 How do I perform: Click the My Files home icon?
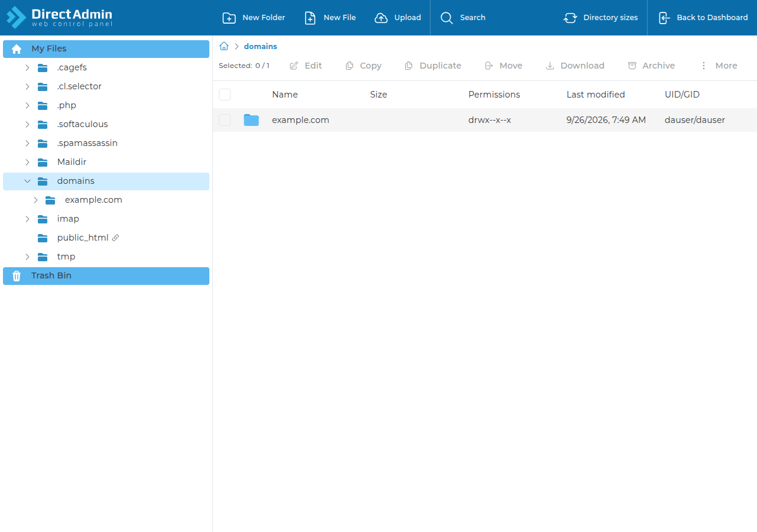point(17,49)
